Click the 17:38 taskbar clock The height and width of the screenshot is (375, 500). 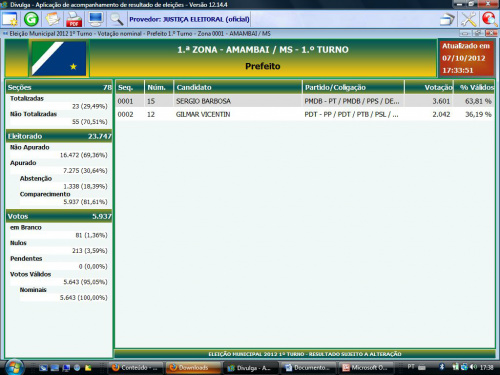tap(486, 367)
